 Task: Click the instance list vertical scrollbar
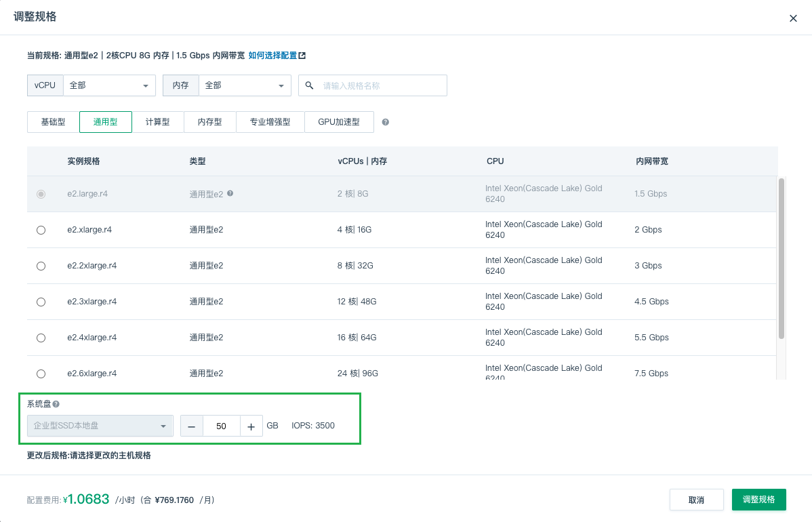point(781,258)
